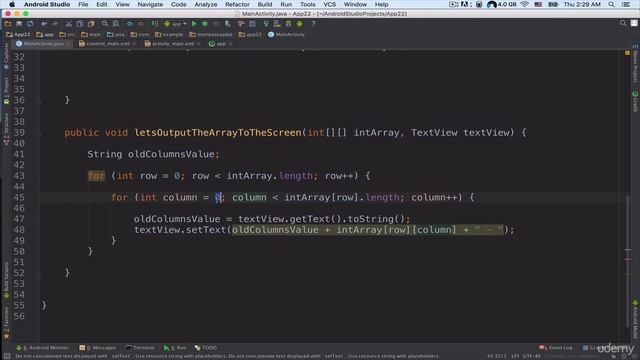Click the Find magnifier icon
Screen dimensions: 640x360
point(105,24)
